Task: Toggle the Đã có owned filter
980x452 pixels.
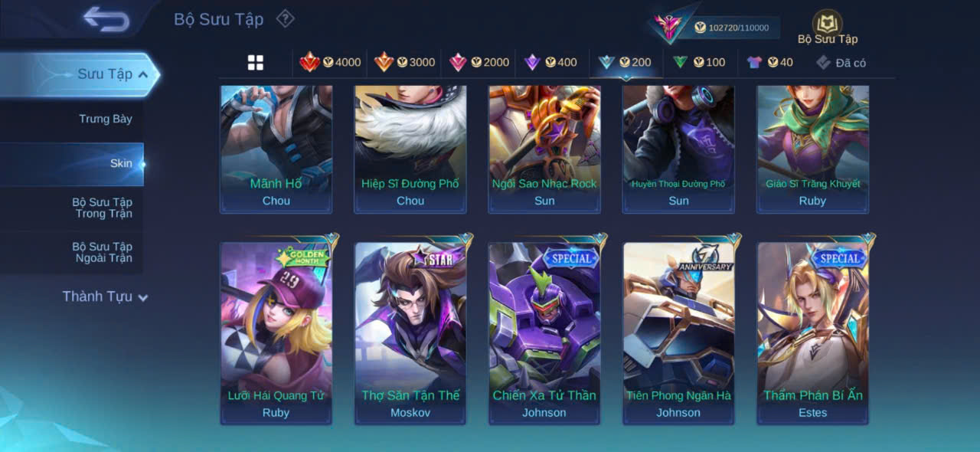Action: click(841, 63)
